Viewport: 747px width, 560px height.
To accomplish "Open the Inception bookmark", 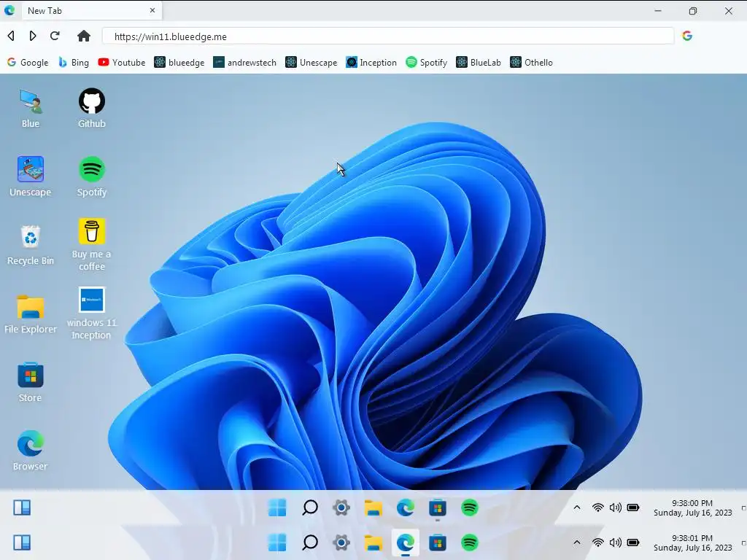I will click(x=371, y=63).
